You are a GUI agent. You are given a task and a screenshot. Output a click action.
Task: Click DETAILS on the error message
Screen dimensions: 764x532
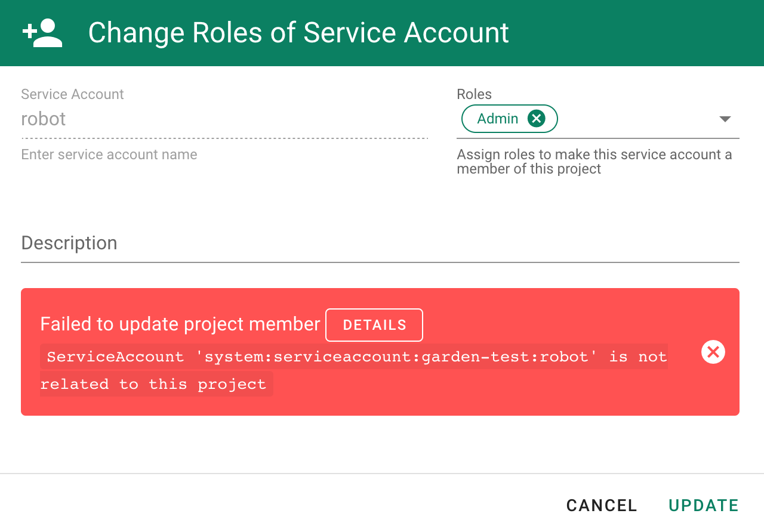click(x=374, y=324)
